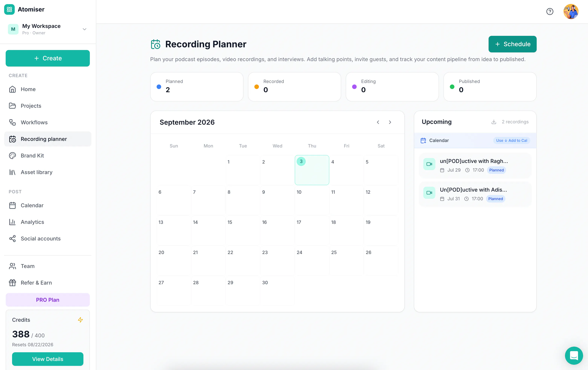This screenshot has width=588, height=370.
Task: Select the Recorded status card
Action: pos(294,87)
